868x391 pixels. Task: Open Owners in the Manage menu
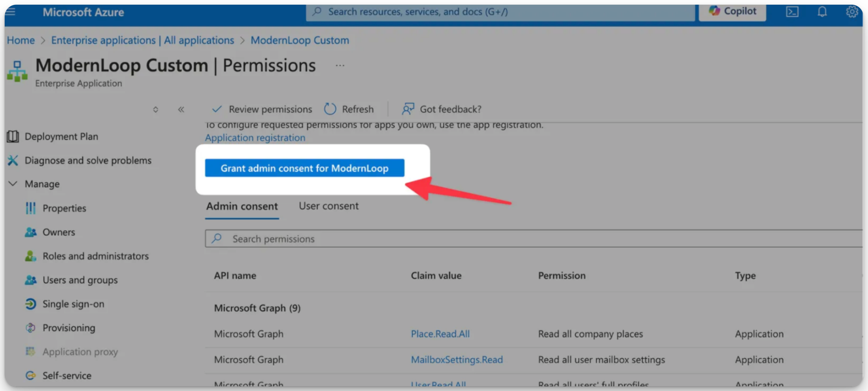[59, 232]
